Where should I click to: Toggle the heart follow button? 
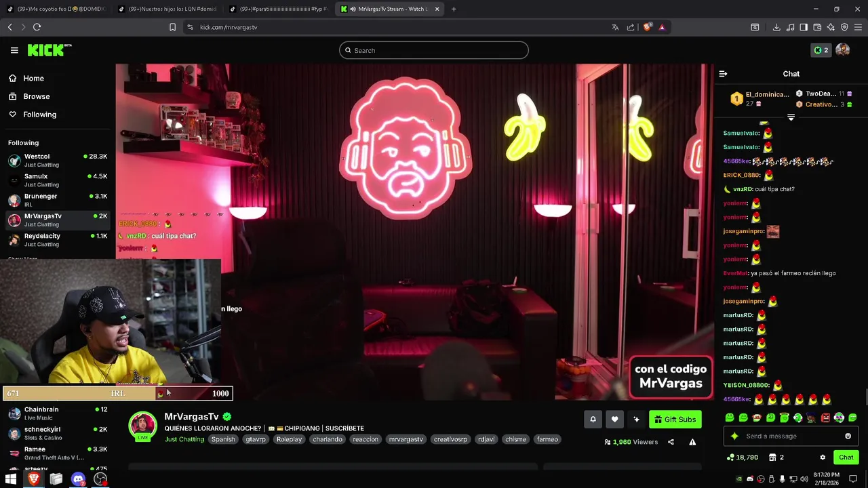point(614,420)
